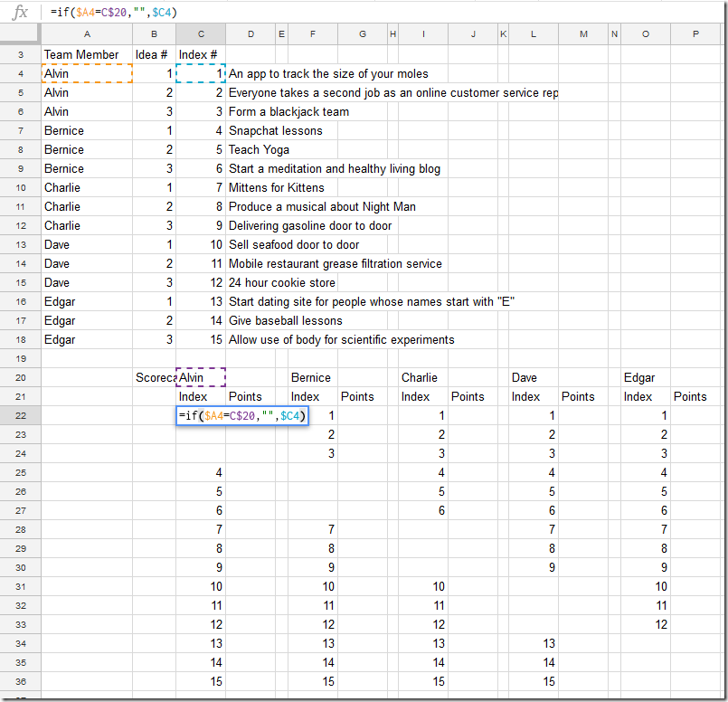Select column G header
Screen dimensions: 728x702
363,33
